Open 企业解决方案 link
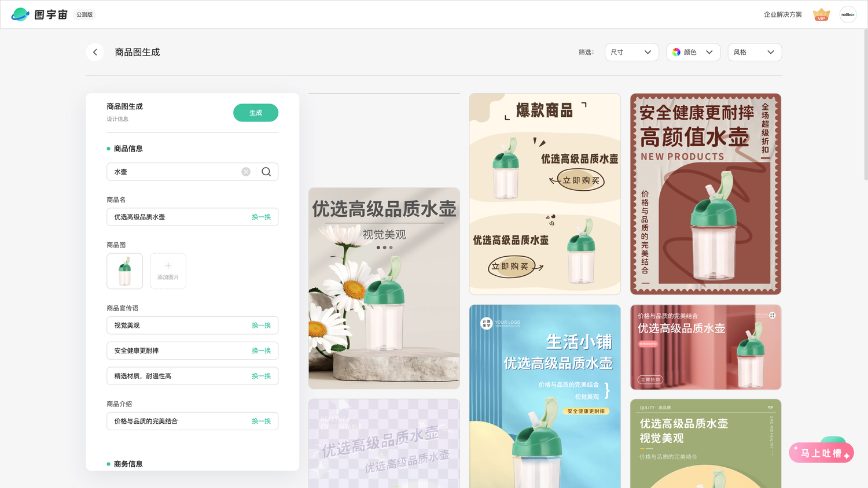The width and height of the screenshot is (868, 488). (x=782, y=14)
